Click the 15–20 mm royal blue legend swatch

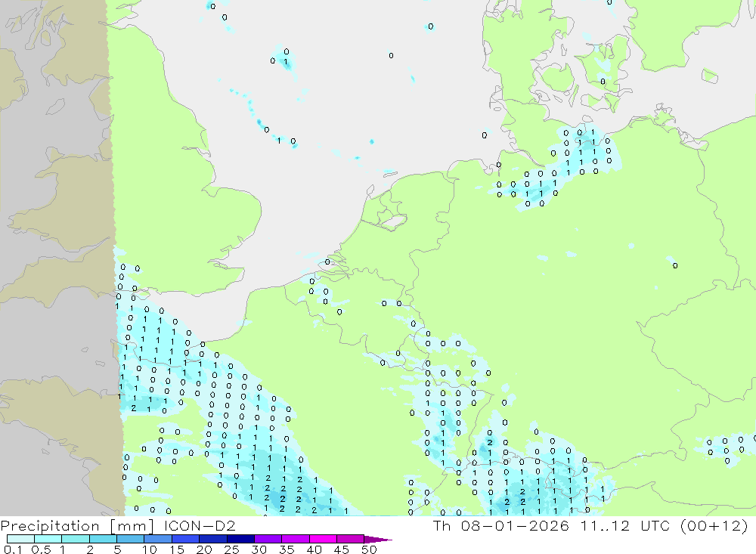pyautogui.click(x=185, y=539)
